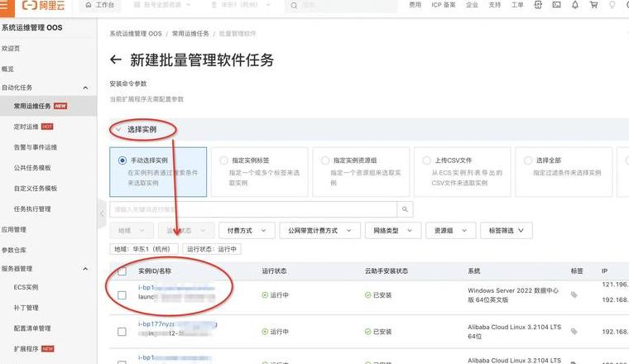629x364 pixels.
Task: Open the 网络类型 dropdown
Action: [393, 231]
